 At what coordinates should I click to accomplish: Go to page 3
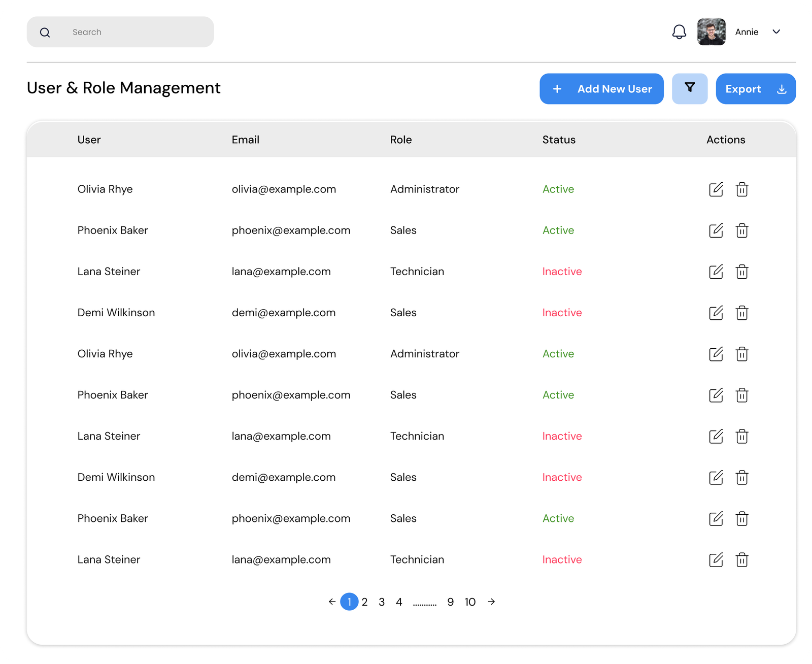[x=382, y=602]
